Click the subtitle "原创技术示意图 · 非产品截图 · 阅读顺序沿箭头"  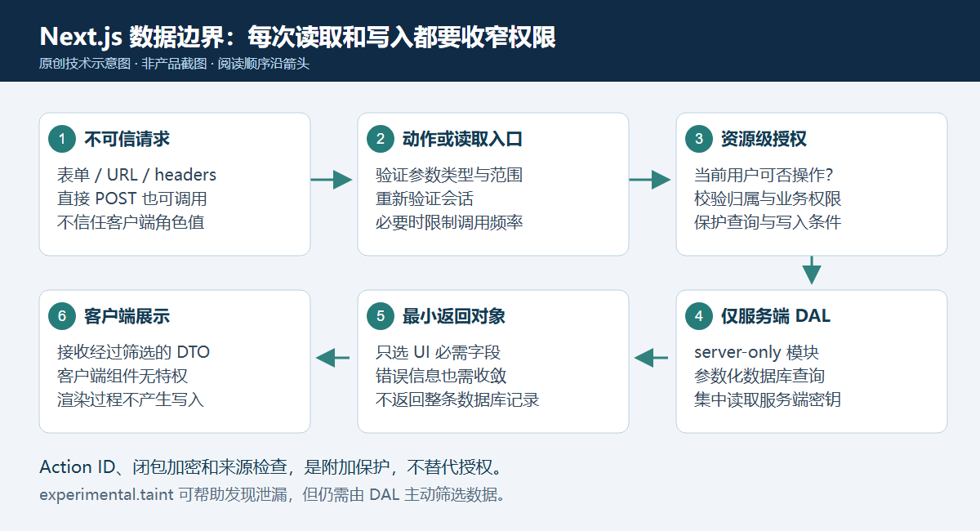(x=174, y=64)
